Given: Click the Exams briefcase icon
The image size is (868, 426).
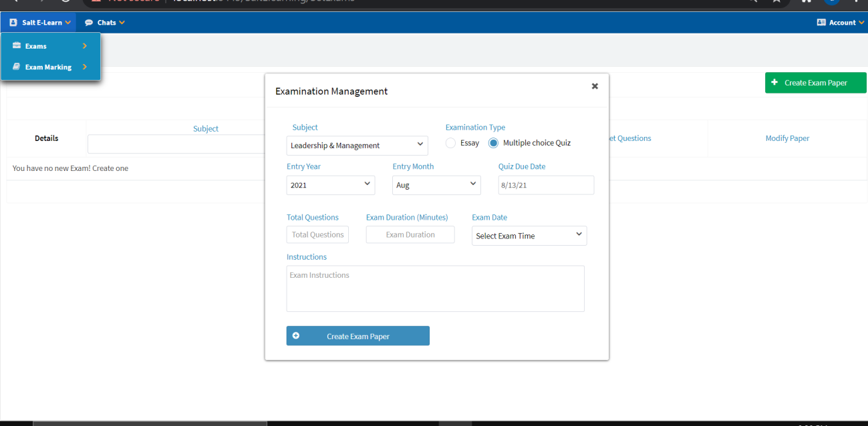Looking at the screenshot, I should (x=17, y=46).
